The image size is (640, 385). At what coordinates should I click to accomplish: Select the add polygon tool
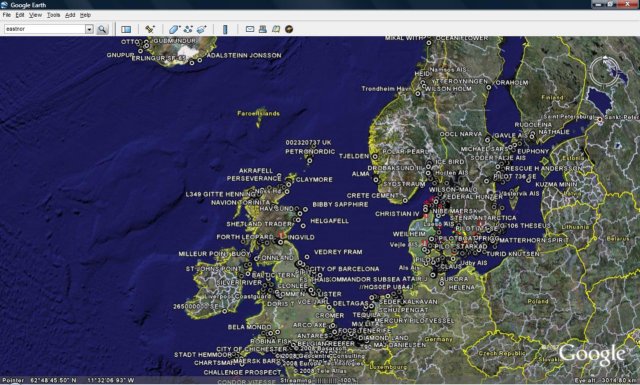click(x=174, y=29)
